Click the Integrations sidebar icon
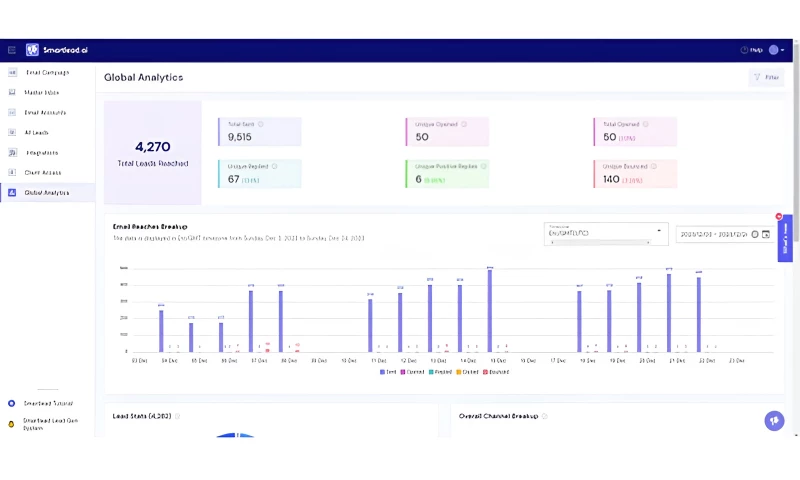 pyautogui.click(x=12, y=153)
